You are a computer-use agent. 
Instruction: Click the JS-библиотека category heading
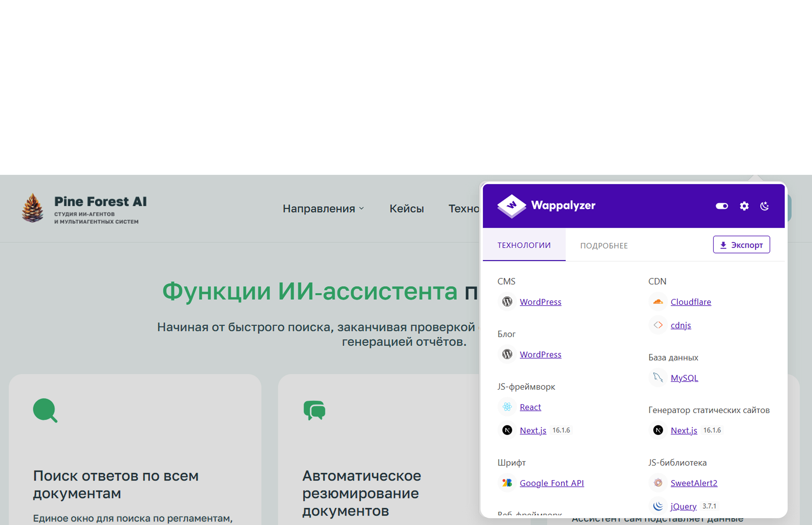(x=677, y=463)
